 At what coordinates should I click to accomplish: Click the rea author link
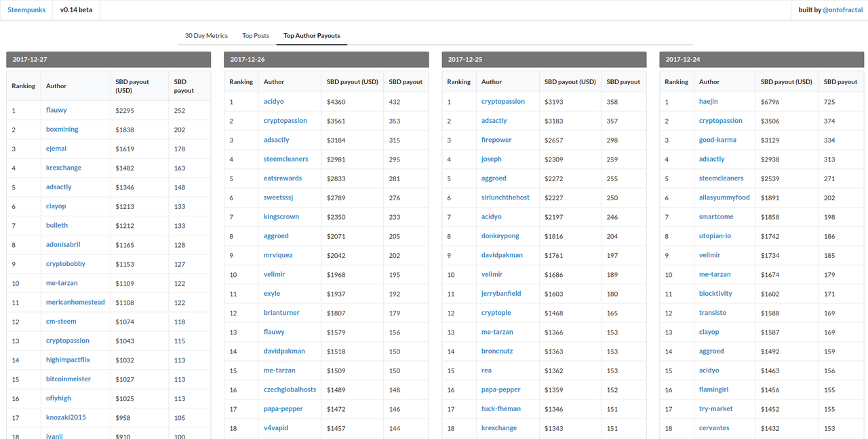[x=486, y=370]
